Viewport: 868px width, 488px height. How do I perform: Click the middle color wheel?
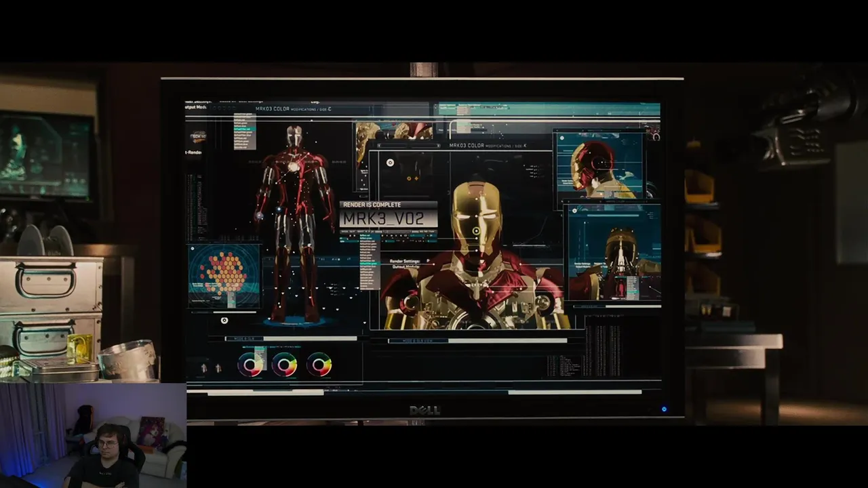tap(284, 365)
